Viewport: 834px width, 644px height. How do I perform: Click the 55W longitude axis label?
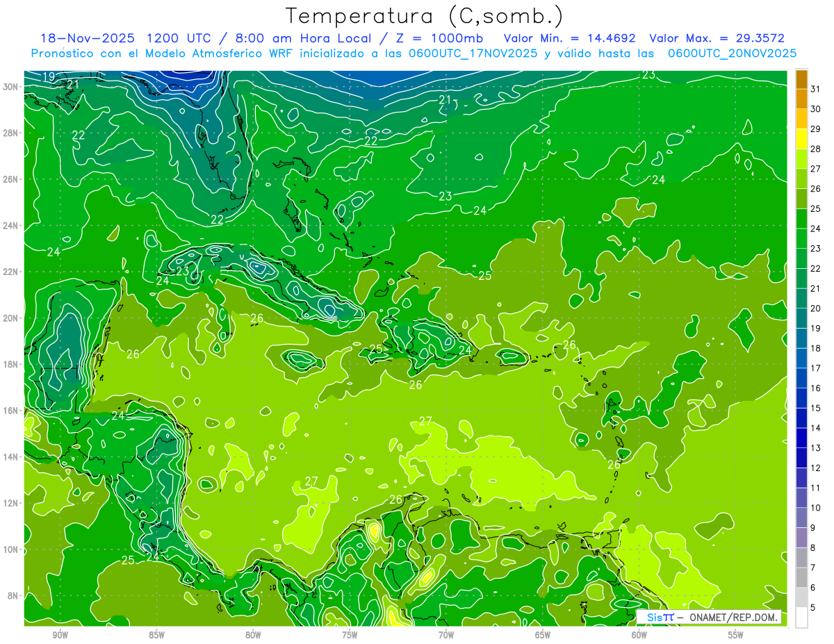coord(736,635)
